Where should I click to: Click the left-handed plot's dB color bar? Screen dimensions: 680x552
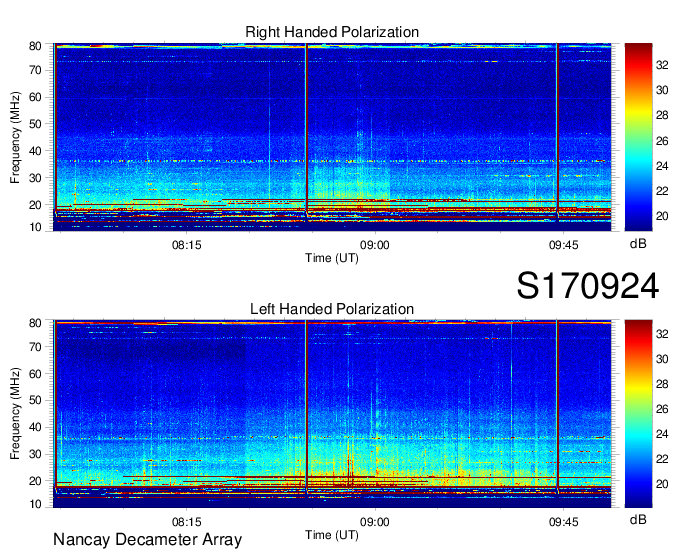click(638, 414)
